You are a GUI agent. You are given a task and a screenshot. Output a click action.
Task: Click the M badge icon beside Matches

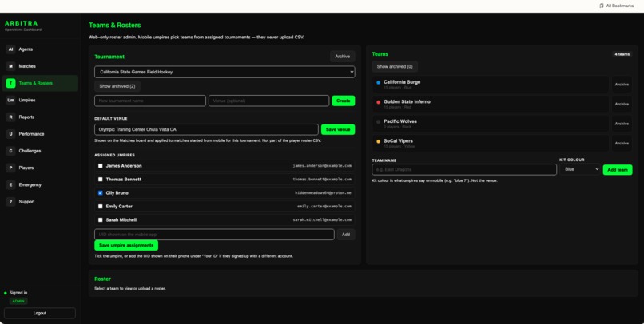[10, 66]
